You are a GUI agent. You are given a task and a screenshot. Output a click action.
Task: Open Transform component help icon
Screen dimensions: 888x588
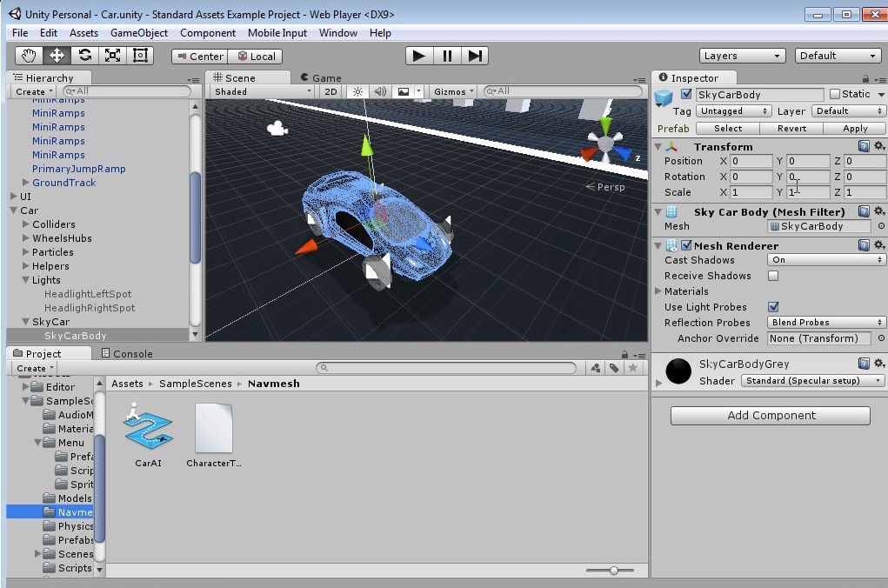(864, 146)
